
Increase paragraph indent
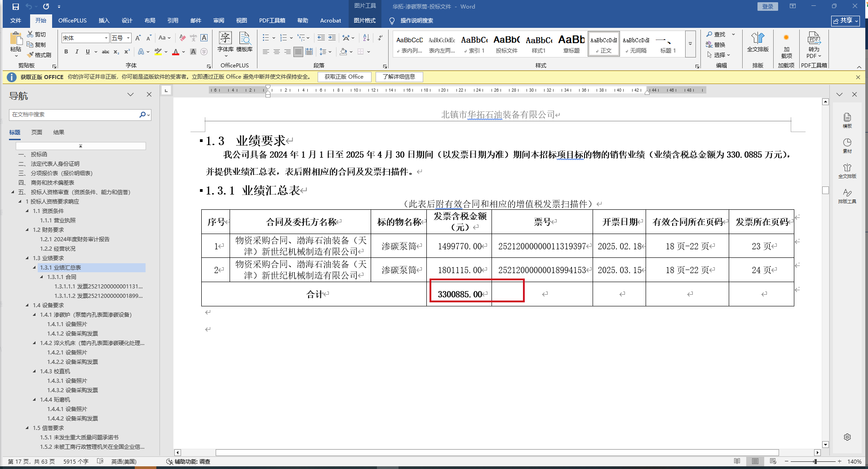332,38
